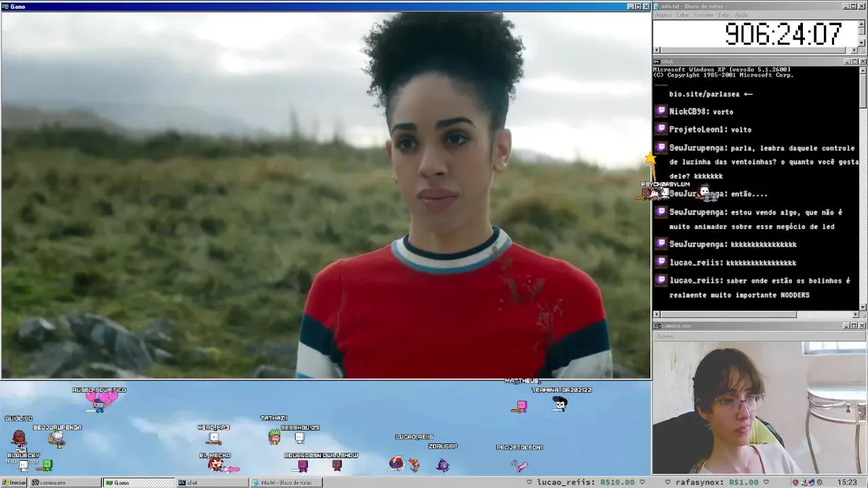
Task: Open Ajuda menu in Bloco de notas
Action: click(x=742, y=15)
